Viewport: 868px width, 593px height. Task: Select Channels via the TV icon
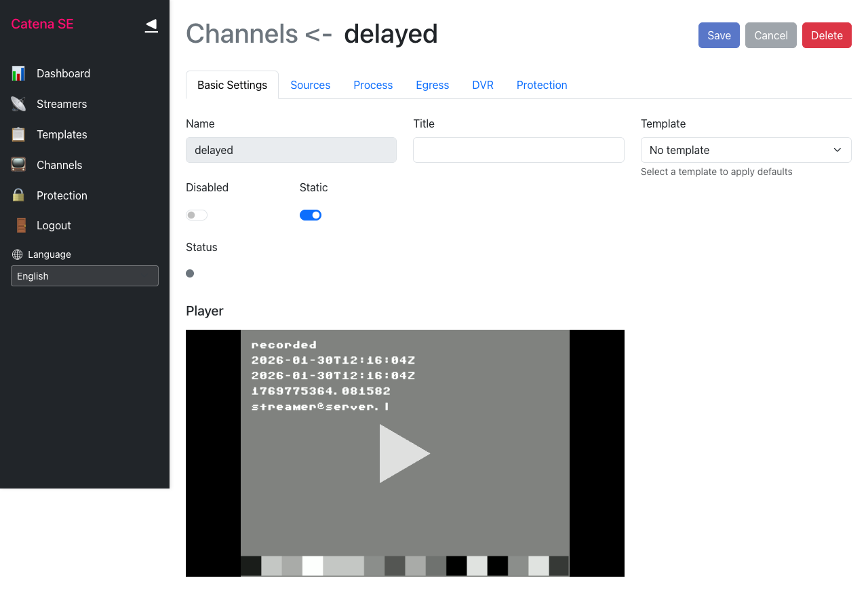pos(18,165)
